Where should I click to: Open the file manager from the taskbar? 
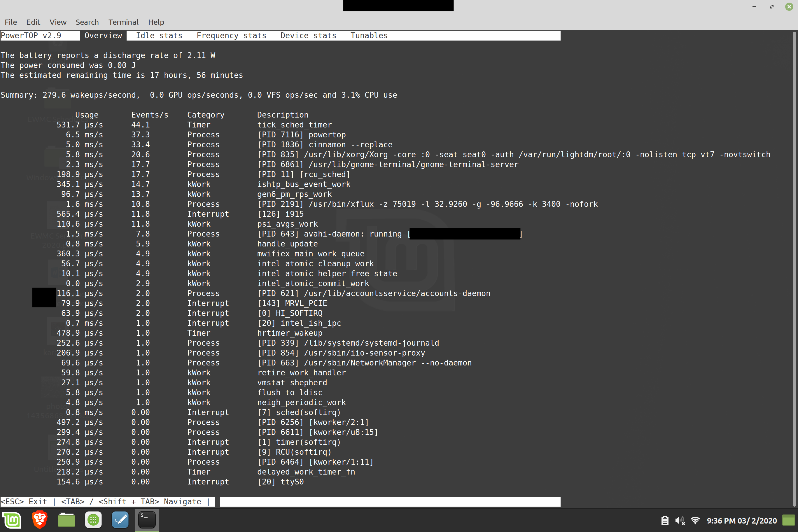point(66,520)
